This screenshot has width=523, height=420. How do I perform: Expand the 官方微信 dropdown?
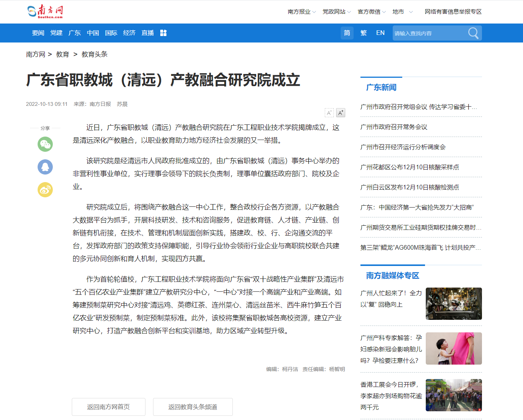(371, 12)
